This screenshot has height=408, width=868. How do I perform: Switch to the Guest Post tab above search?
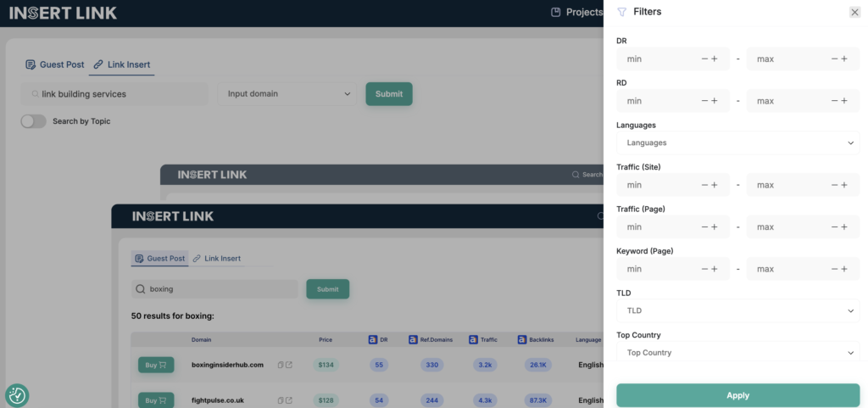[55, 64]
